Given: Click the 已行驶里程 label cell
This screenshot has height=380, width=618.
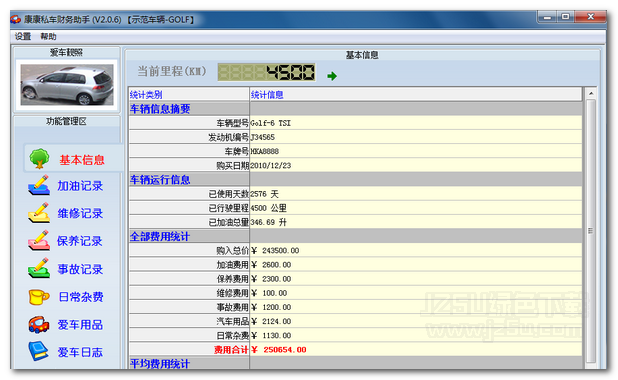Looking at the screenshot, I should 189,208.
